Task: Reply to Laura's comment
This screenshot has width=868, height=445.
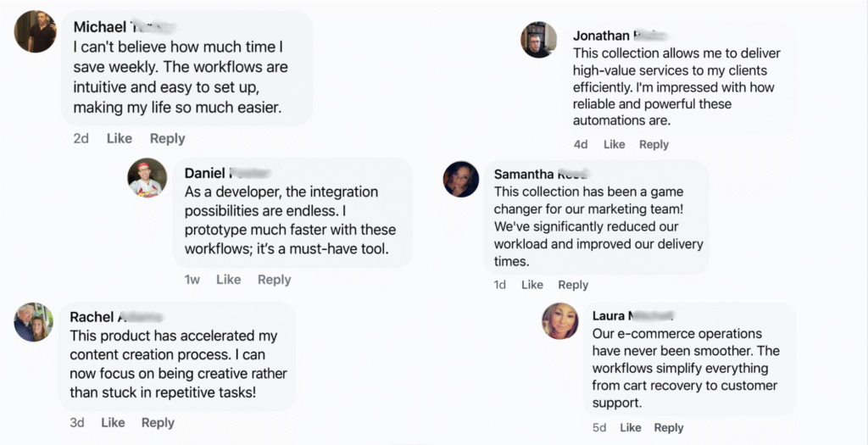Action: point(669,427)
